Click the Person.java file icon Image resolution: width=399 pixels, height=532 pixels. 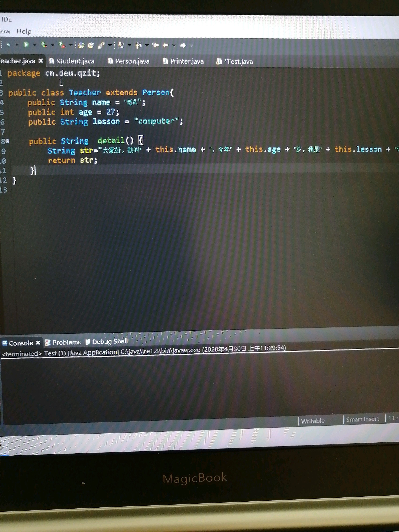110,61
